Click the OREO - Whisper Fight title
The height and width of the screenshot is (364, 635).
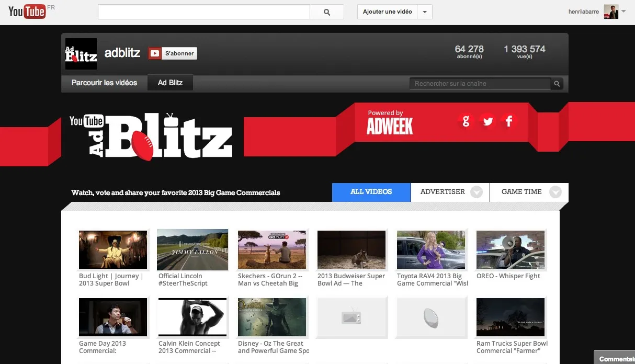(508, 276)
